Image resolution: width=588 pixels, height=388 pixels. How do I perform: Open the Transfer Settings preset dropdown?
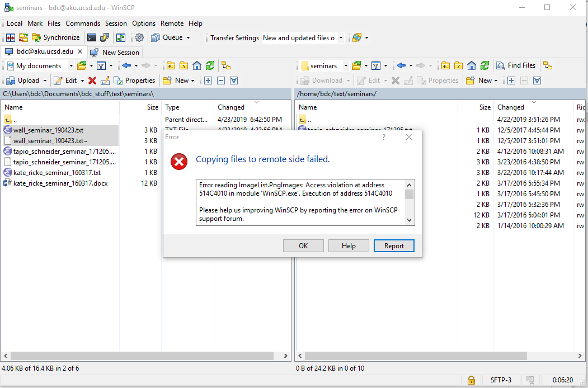tap(341, 38)
